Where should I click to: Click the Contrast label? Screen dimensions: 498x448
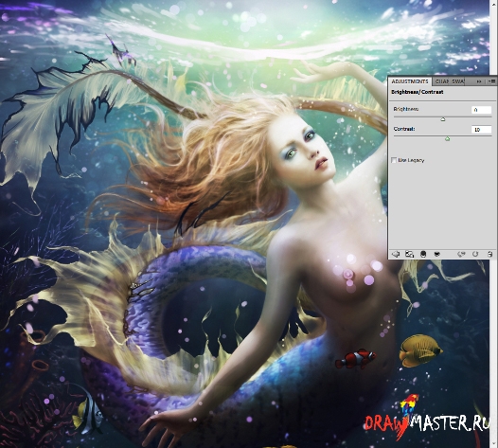(x=404, y=129)
